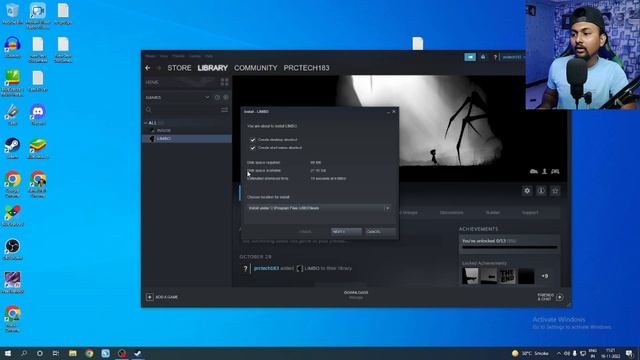Open the OBS Studio desktop shortcut
640x360 pixels.
pyautogui.click(x=12, y=249)
